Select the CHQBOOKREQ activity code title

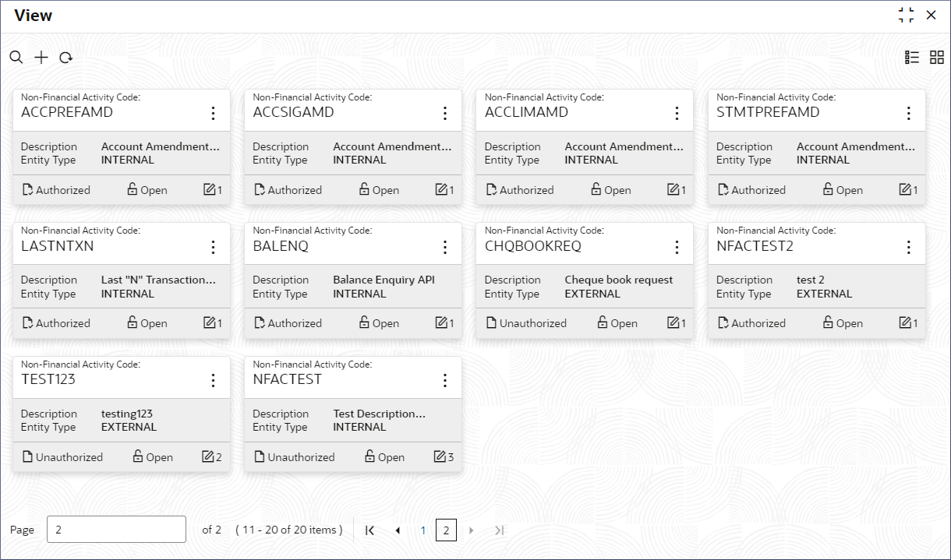(x=533, y=246)
